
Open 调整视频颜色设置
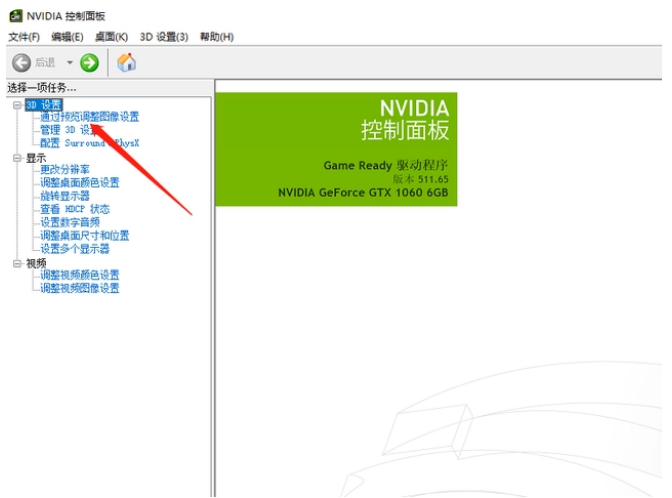pyautogui.click(x=80, y=275)
